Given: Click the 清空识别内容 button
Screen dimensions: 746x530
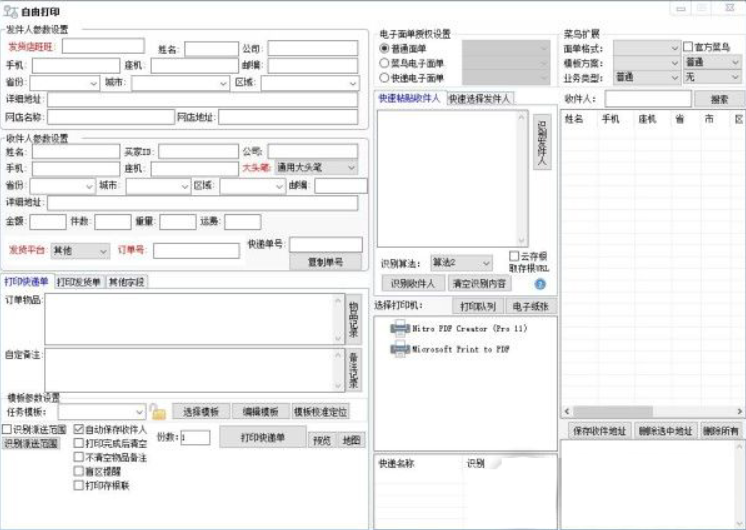Looking at the screenshot, I should [x=479, y=284].
